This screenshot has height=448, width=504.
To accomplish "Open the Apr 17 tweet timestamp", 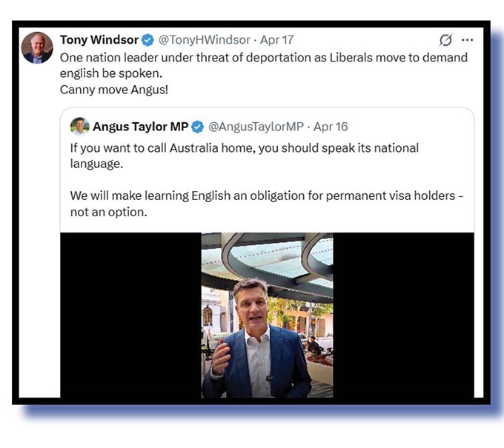I will pyautogui.click(x=276, y=40).
